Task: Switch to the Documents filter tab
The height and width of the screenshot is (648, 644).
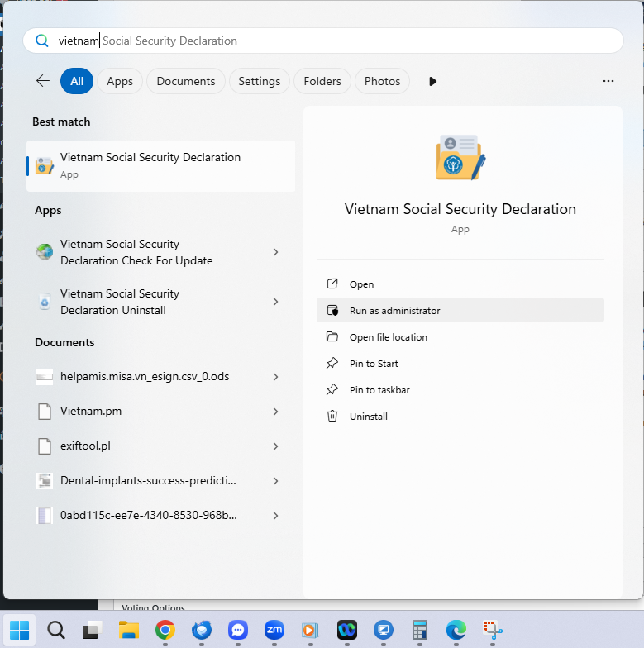Action: coord(185,81)
